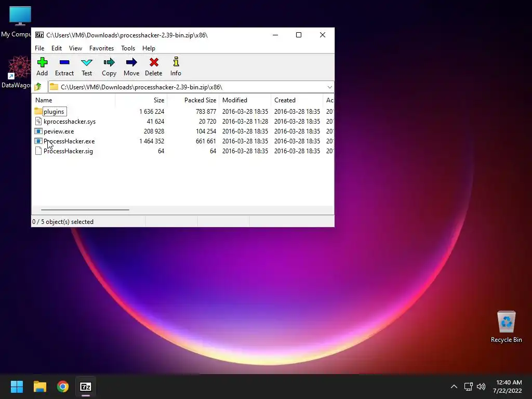Open the Tools menu
The height and width of the screenshot is (399, 532).
tap(128, 48)
